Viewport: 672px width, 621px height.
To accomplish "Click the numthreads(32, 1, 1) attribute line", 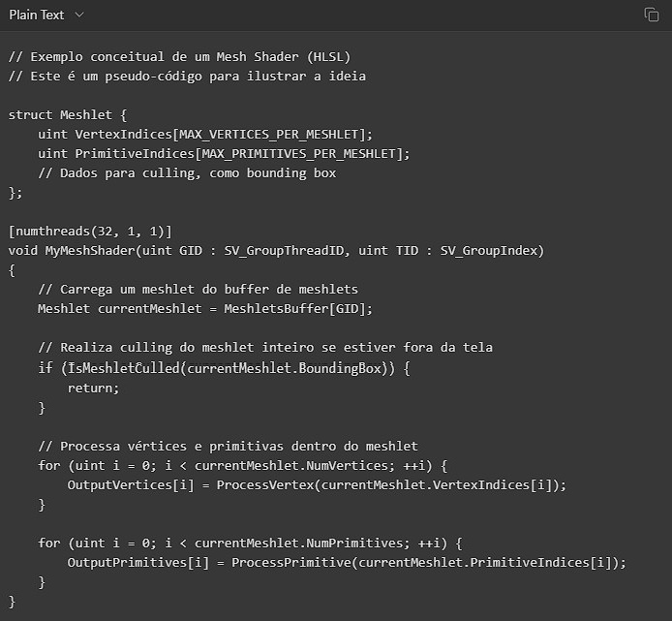I will 90,231.
